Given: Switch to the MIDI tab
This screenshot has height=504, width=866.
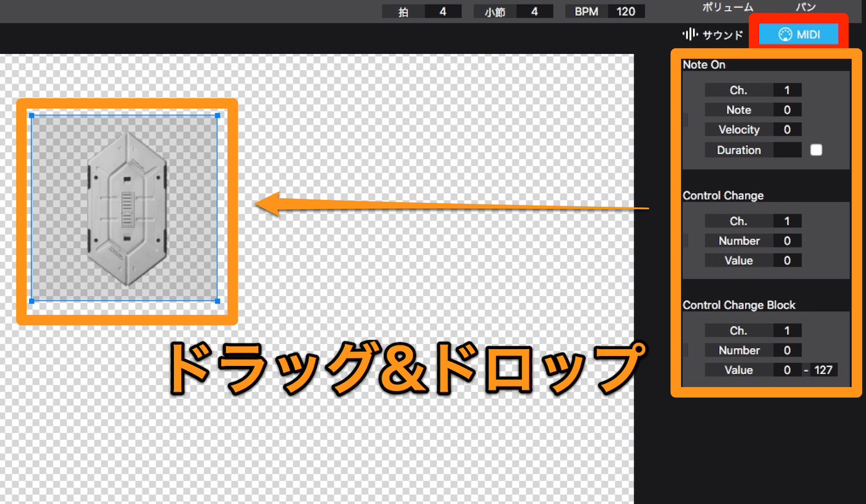Looking at the screenshot, I should pos(799,34).
